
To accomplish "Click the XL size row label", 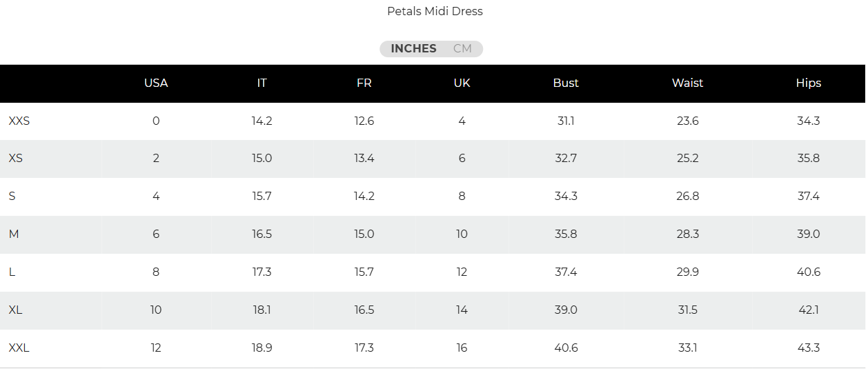I will [x=16, y=310].
